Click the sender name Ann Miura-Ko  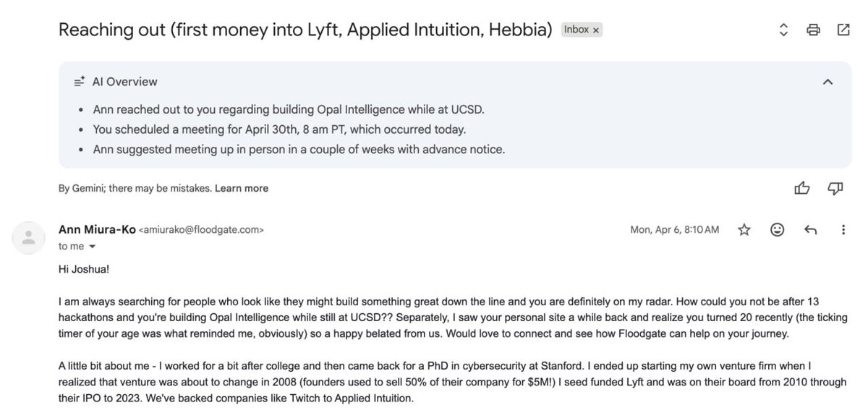96,230
